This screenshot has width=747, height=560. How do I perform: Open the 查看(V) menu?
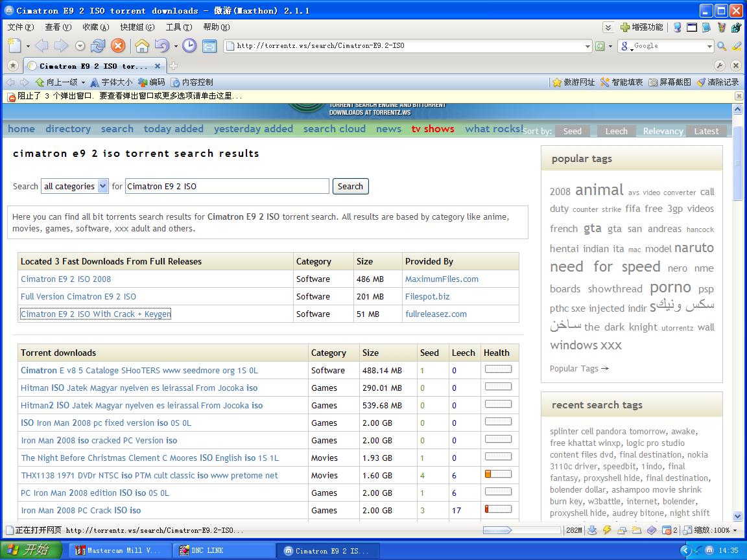click(58, 27)
